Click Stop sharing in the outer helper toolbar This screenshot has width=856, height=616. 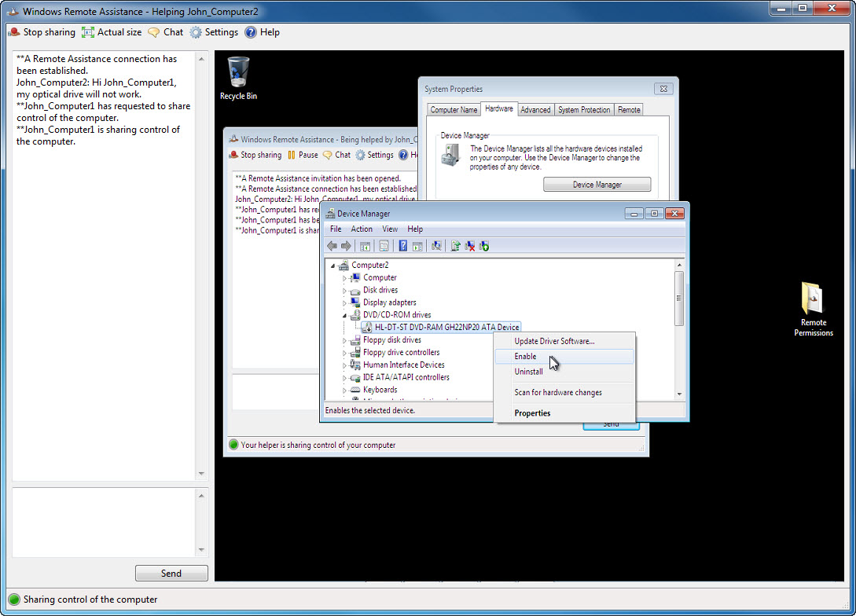[42, 32]
